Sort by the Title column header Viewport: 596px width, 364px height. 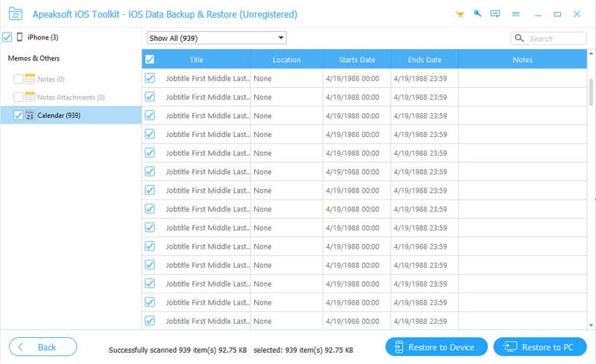(196, 60)
